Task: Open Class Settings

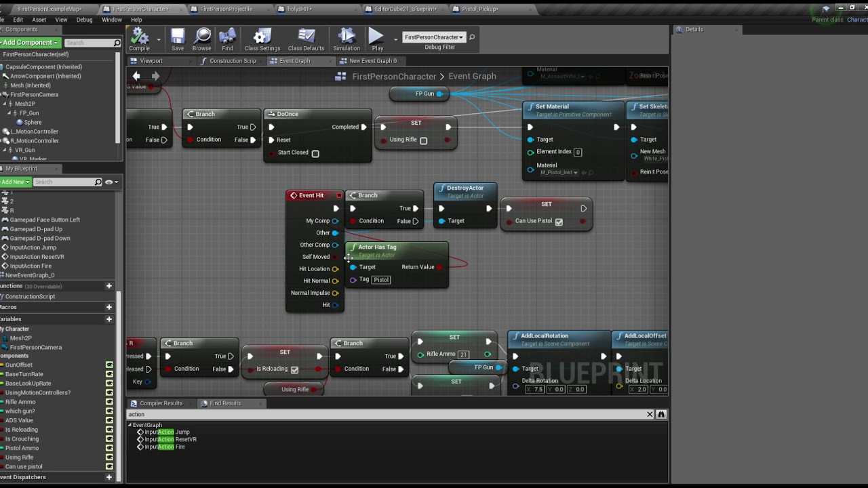Action: click(262, 39)
